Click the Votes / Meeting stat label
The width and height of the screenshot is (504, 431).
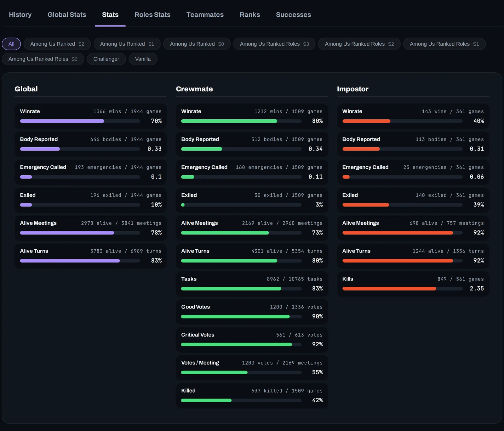coord(200,363)
